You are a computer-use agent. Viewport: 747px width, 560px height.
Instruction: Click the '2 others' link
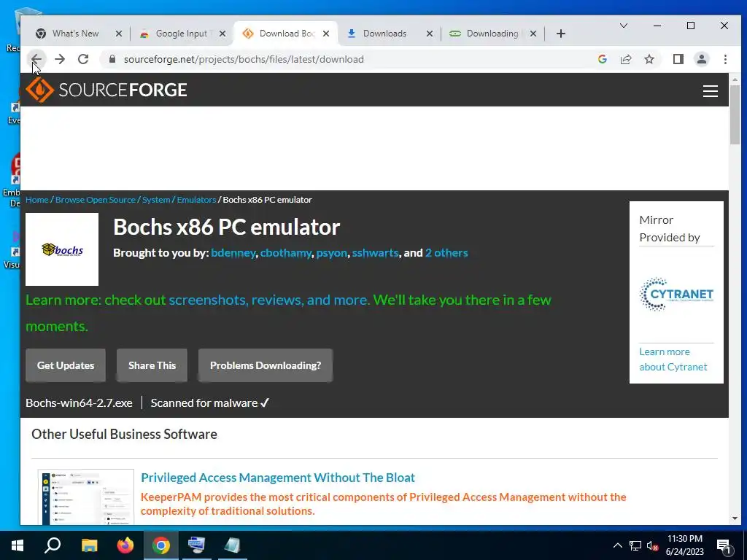click(x=446, y=253)
